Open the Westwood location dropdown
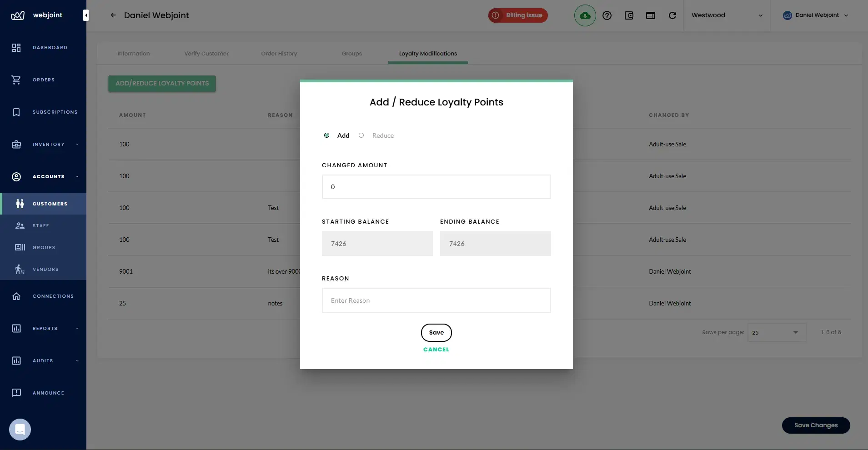 727,15
